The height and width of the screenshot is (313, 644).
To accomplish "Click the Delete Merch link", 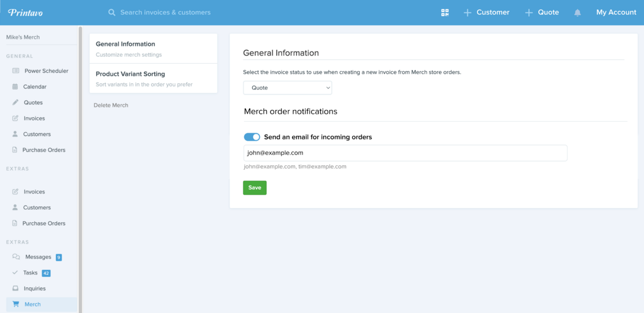I will (111, 105).
